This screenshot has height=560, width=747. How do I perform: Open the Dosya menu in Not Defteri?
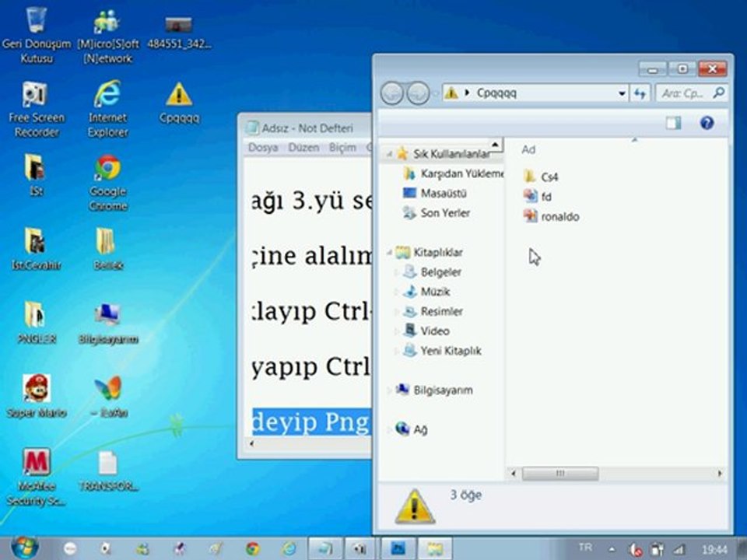262,148
